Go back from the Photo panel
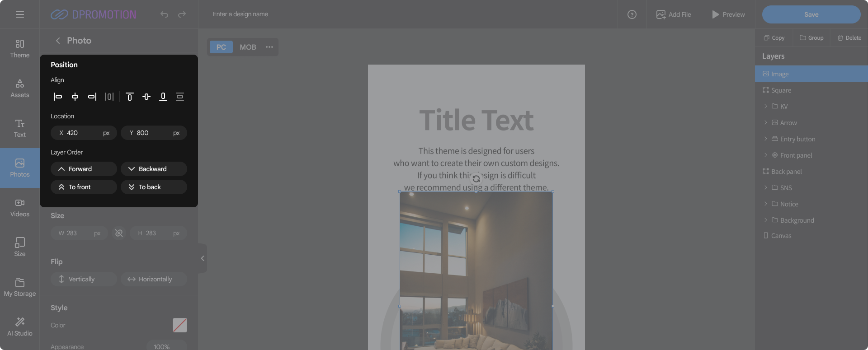The width and height of the screenshot is (868, 350). tap(58, 41)
